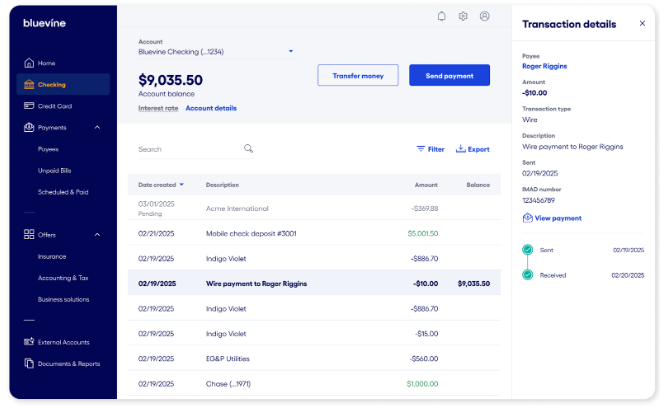660x406 pixels.
Task: Close the Transaction details panel
Action: coord(642,24)
